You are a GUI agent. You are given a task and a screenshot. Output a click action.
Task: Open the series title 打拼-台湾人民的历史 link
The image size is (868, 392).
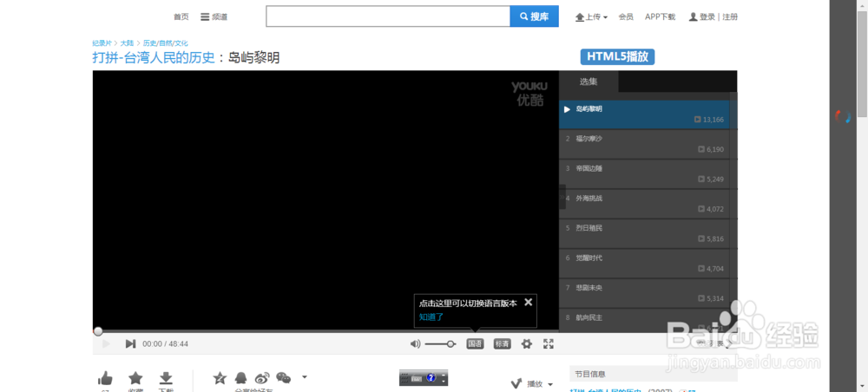click(x=154, y=57)
